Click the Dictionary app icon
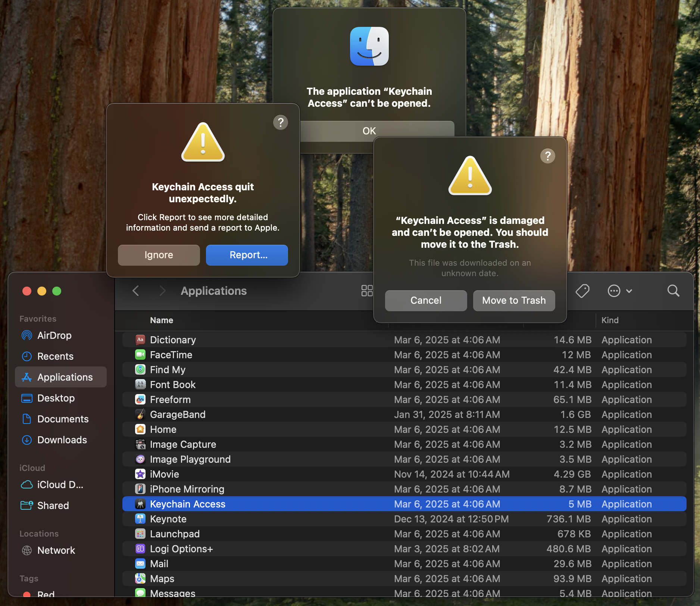This screenshot has height=606, width=700. 140,340
